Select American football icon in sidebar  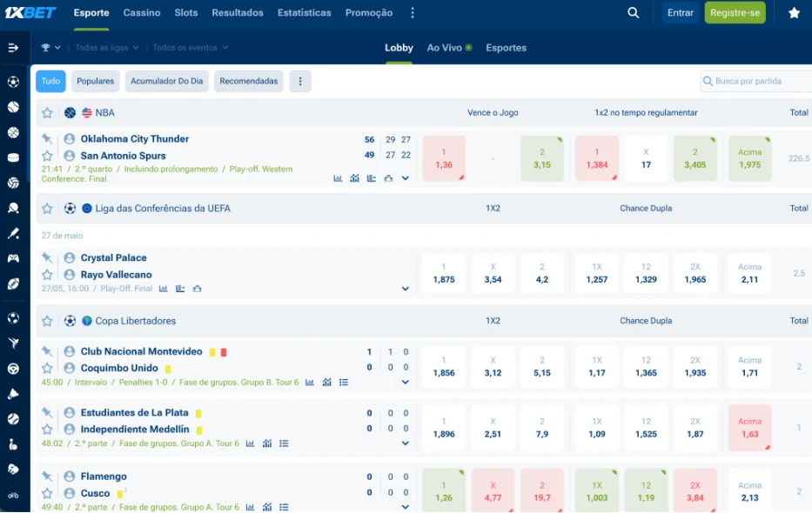pos(13,283)
